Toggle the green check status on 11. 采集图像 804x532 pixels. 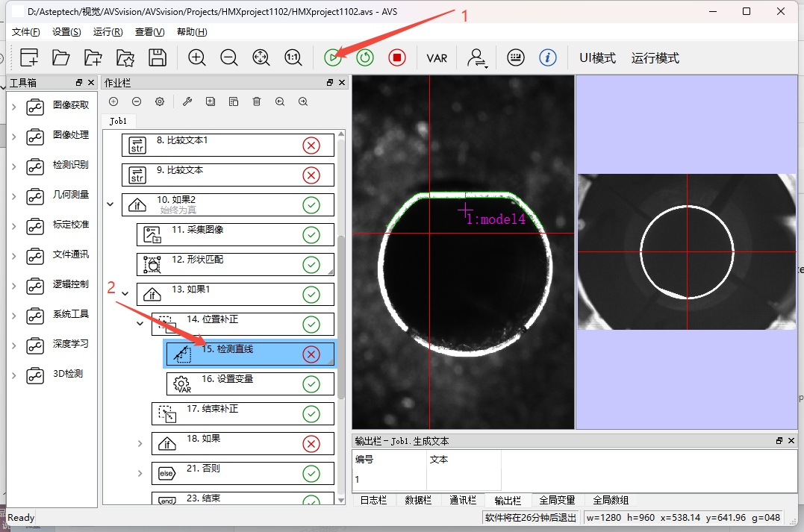311,235
